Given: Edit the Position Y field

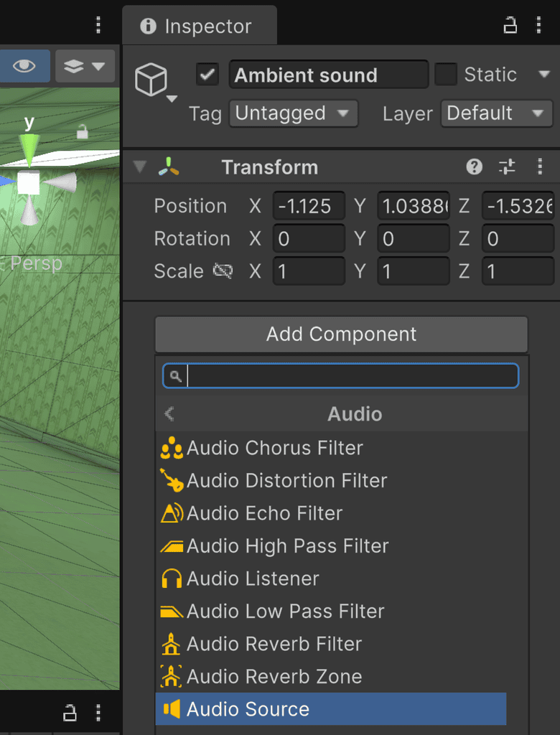Looking at the screenshot, I should 414,206.
